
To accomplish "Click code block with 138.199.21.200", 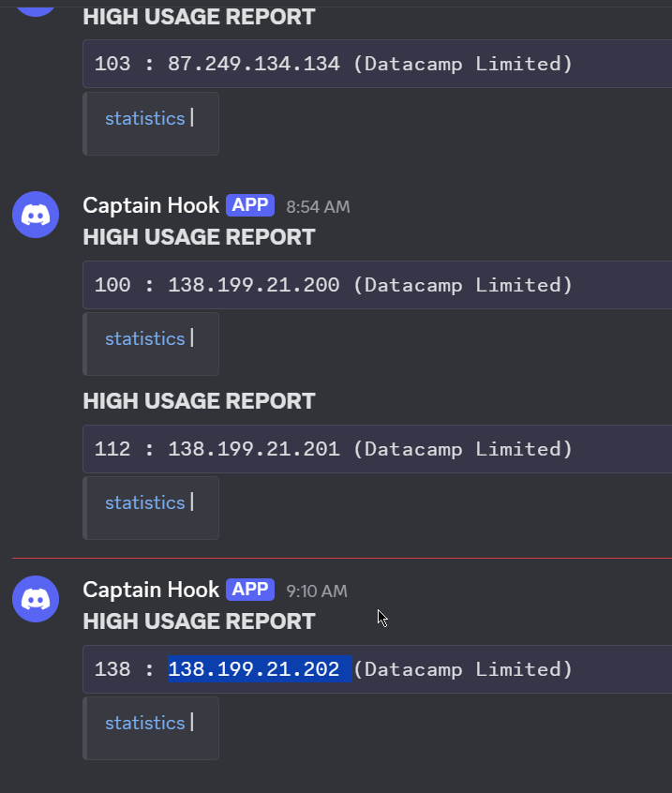I will point(377,285).
